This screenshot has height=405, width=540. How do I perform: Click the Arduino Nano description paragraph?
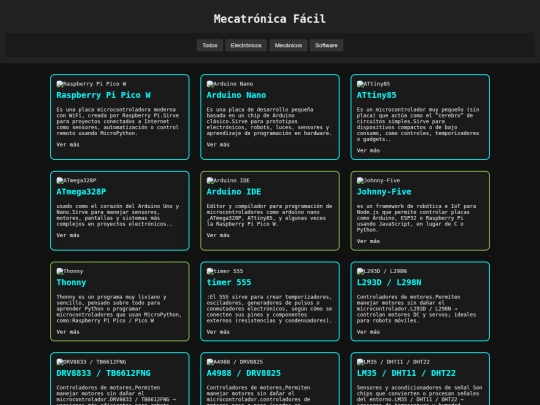pyautogui.click(x=269, y=121)
